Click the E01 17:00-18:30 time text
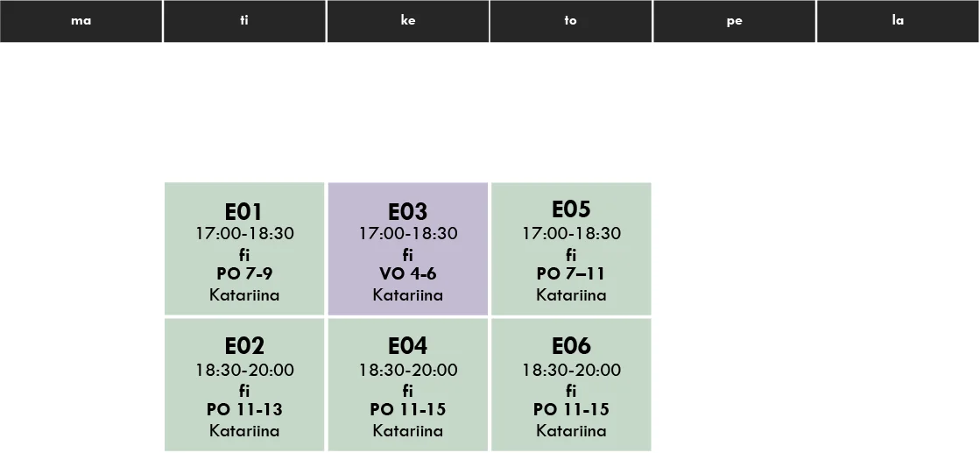Viewport: 980px width, 453px height. point(244,234)
